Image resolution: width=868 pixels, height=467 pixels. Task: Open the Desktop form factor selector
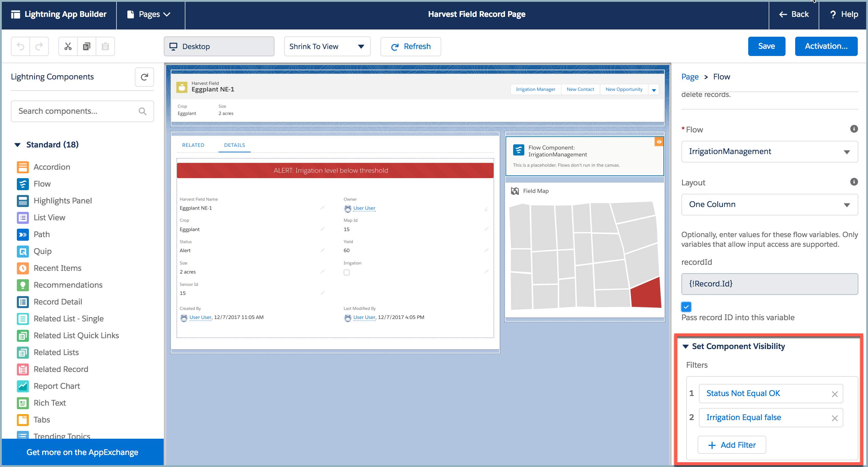coord(219,47)
